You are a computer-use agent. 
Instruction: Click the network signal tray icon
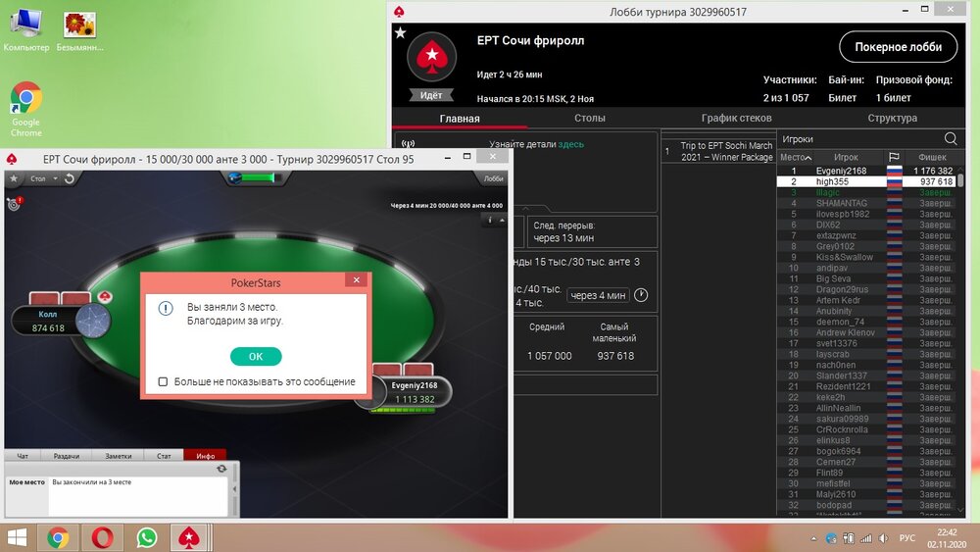pyautogui.click(x=865, y=538)
